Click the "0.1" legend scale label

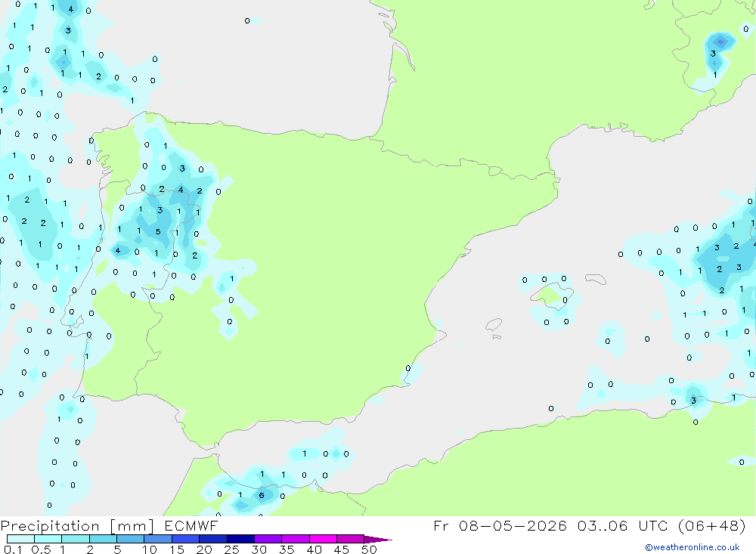(x=13, y=549)
